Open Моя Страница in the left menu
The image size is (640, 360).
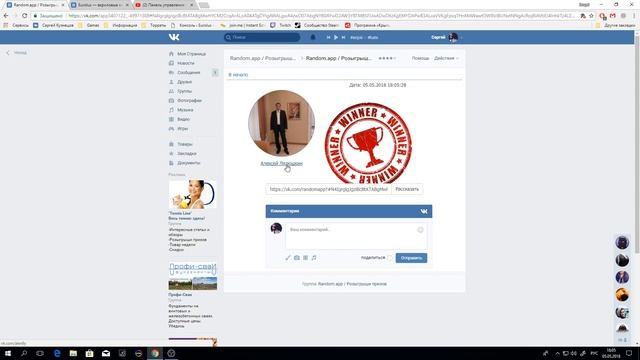click(191, 54)
